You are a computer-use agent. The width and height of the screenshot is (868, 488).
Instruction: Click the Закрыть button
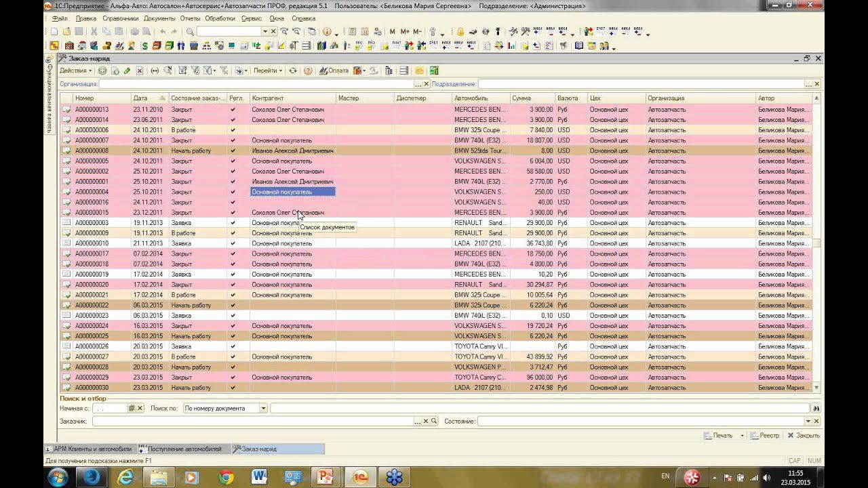pos(803,436)
